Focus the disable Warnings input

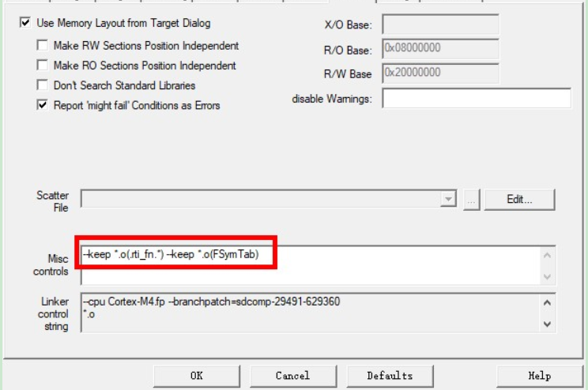click(477, 98)
